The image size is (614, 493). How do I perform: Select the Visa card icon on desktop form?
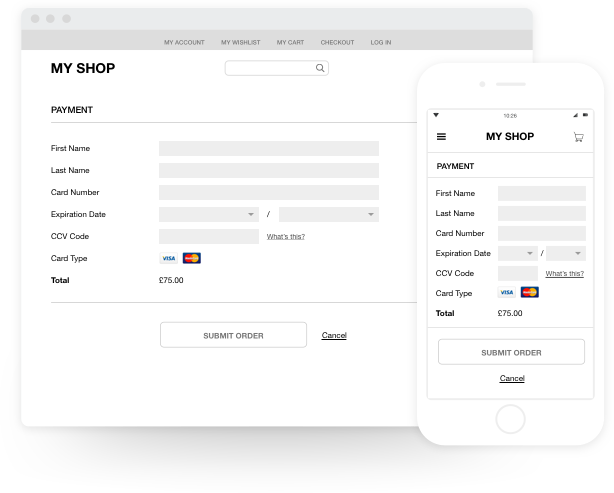tap(169, 258)
